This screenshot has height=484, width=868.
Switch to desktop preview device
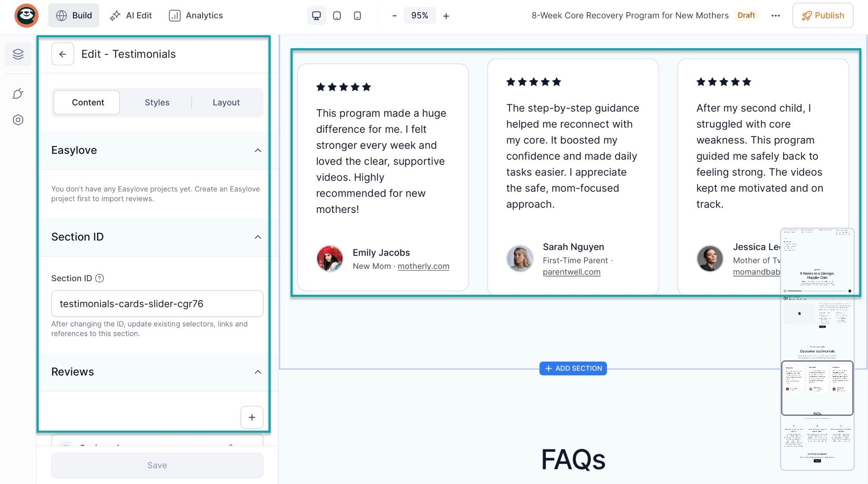click(316, 16)
